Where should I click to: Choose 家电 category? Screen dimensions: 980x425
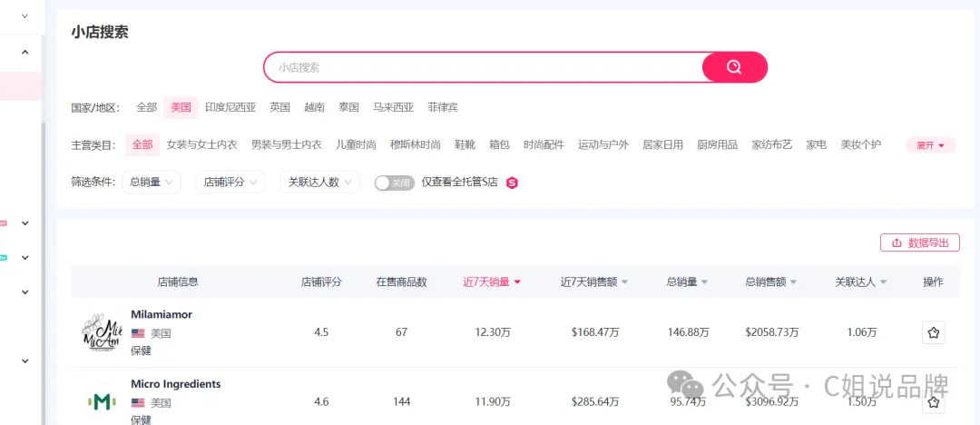[x=817, y=145]
